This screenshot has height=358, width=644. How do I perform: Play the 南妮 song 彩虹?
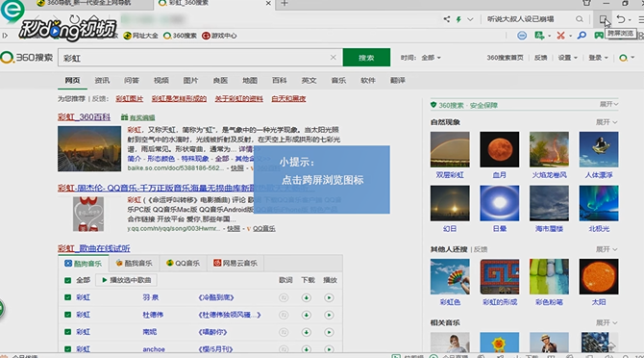[x=329, y=332]
